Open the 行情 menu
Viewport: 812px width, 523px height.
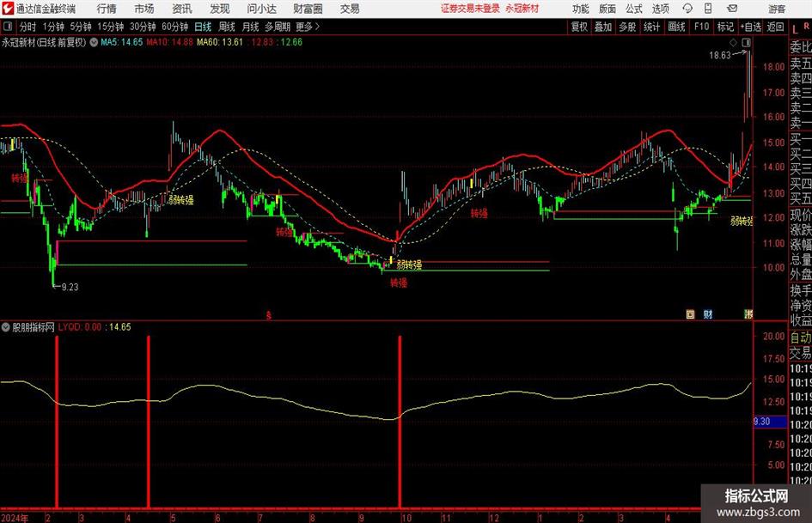pos(107,9)
